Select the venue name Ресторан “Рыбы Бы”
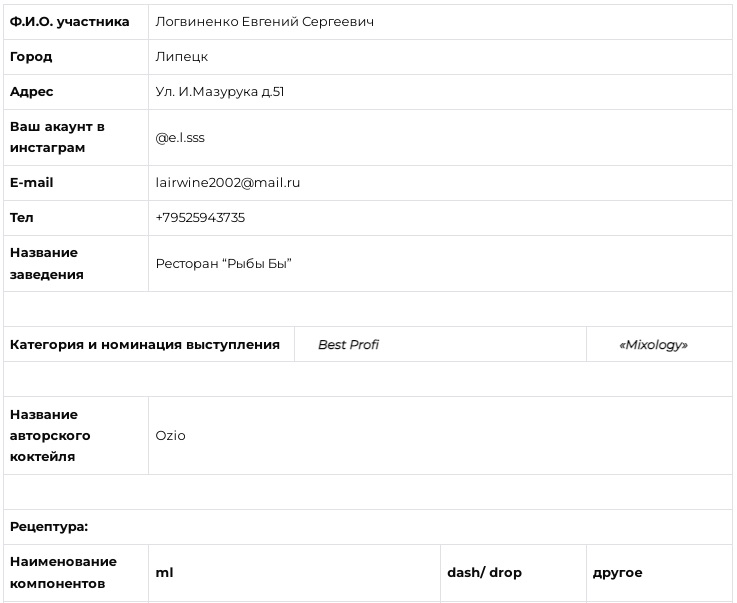Screen dimensions: 737x603 (x=224, y=264)
